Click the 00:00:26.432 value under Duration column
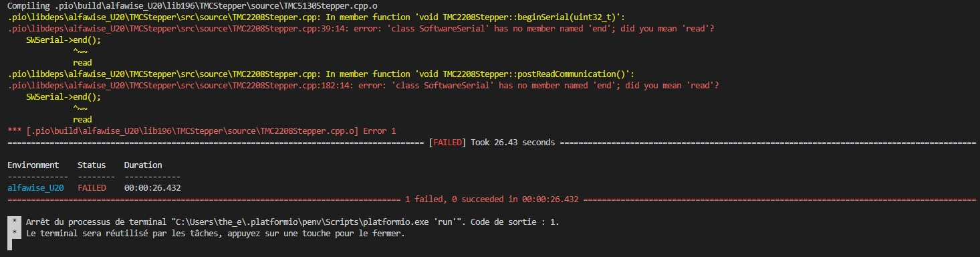980x257 pixels. (x=152, y=188)
